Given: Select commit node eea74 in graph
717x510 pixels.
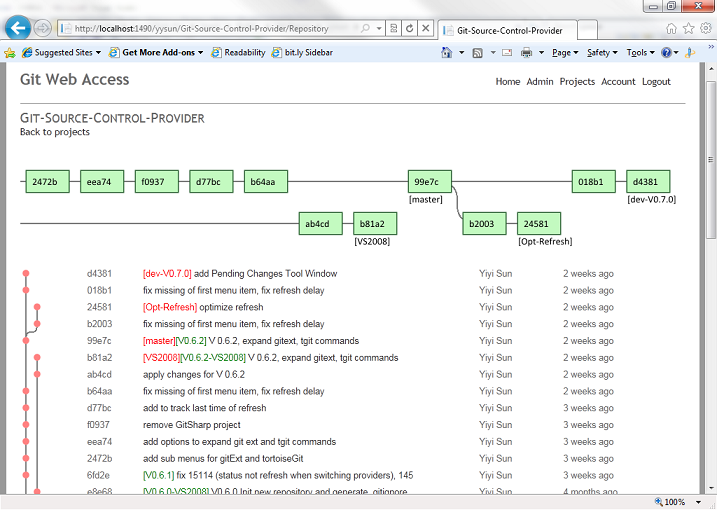Looking at the screenshot, I should click(102, 182).
